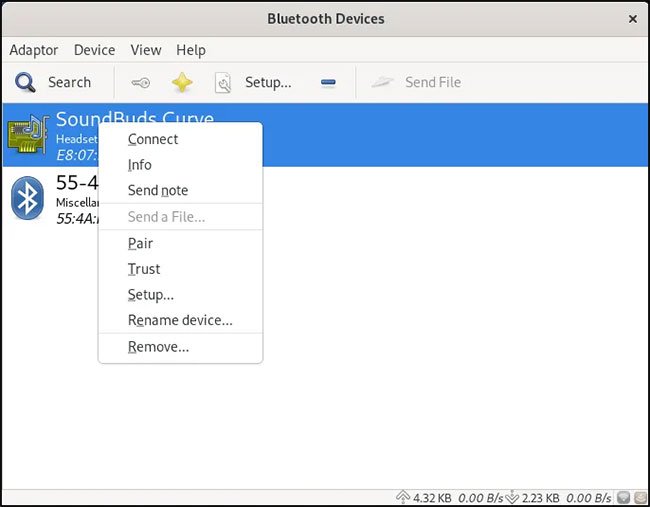Viewport: 650px width, 507px height.
Task: Click the download arrow icon in status bar
Action: tap(512, 497)
